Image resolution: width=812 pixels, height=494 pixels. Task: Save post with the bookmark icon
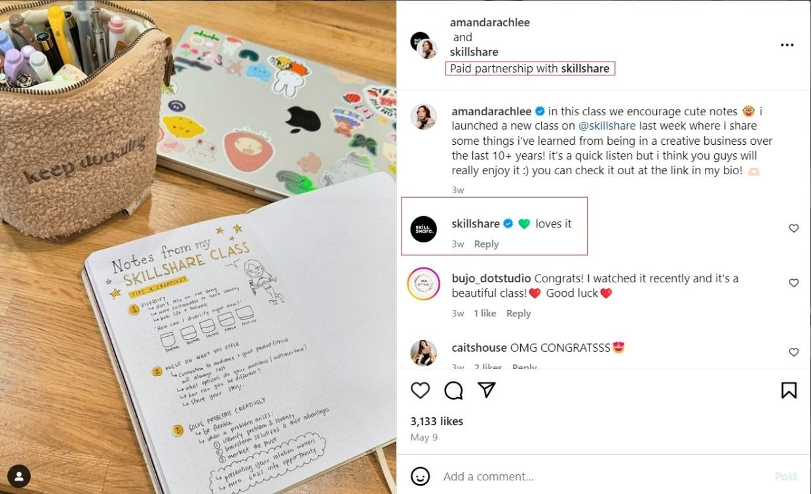[x=789, y=390]
